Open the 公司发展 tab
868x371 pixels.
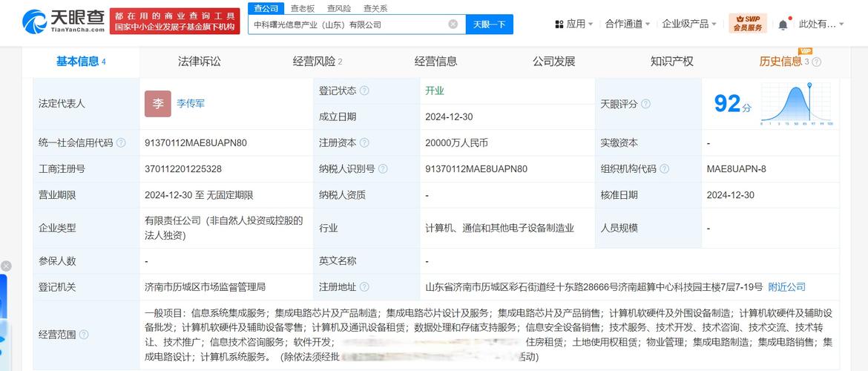tap(554, 62)
